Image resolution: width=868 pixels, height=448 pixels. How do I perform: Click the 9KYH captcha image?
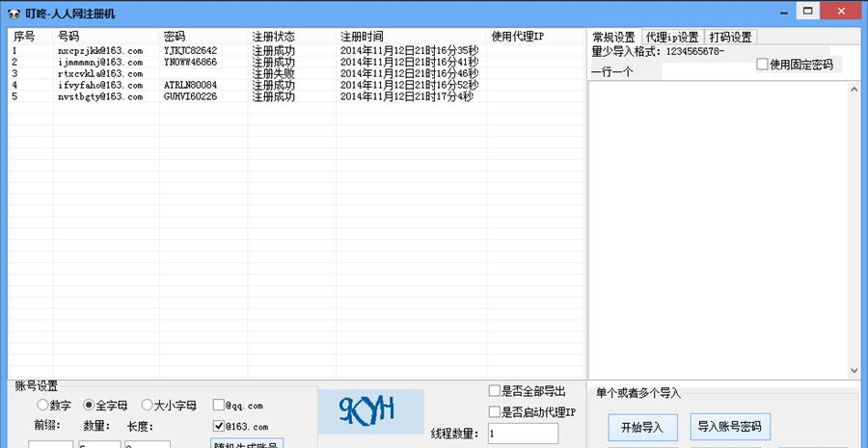370,410
